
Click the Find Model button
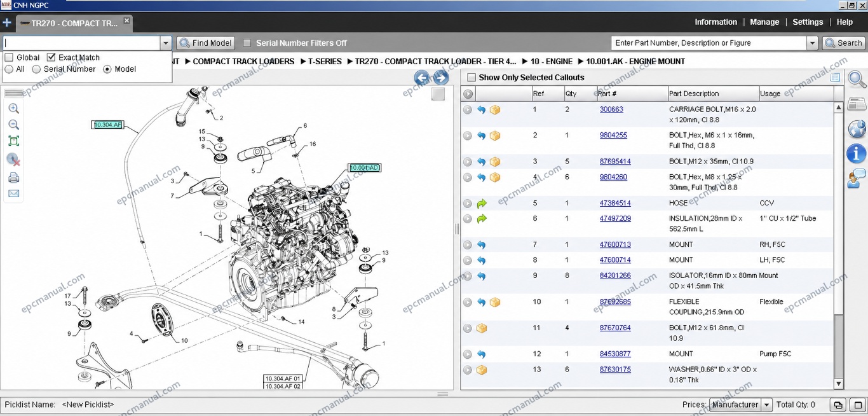click(206, 43)
